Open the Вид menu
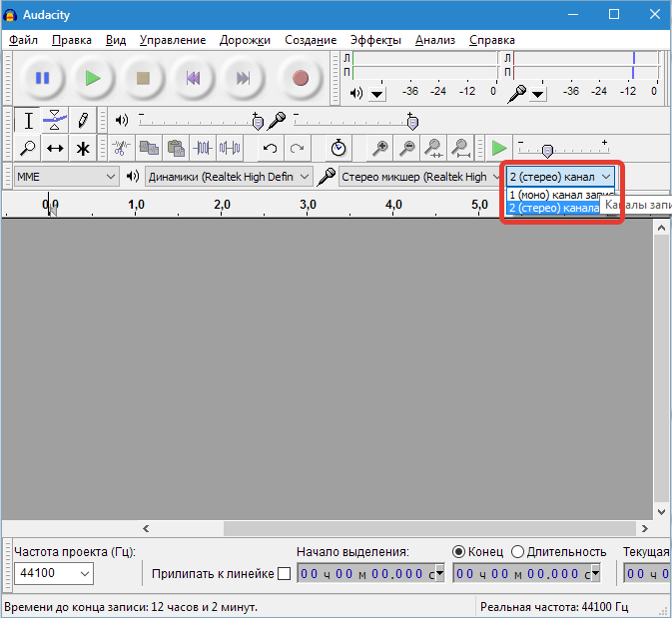Screen dimensions: 672x618 click(x=116, y=40)
